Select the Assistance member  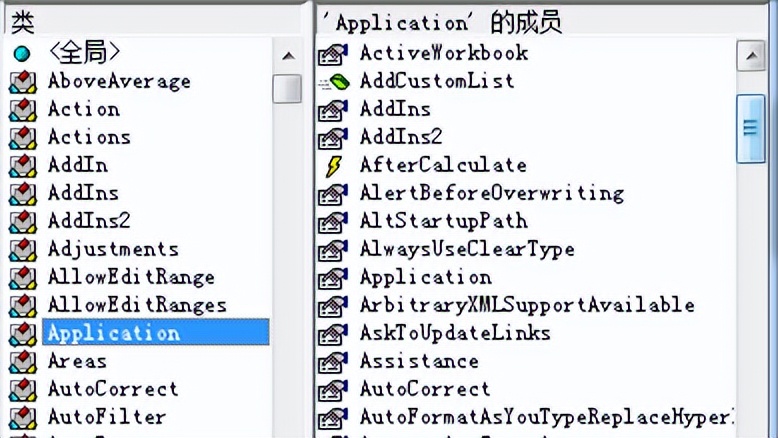click(x=420, y=361)
